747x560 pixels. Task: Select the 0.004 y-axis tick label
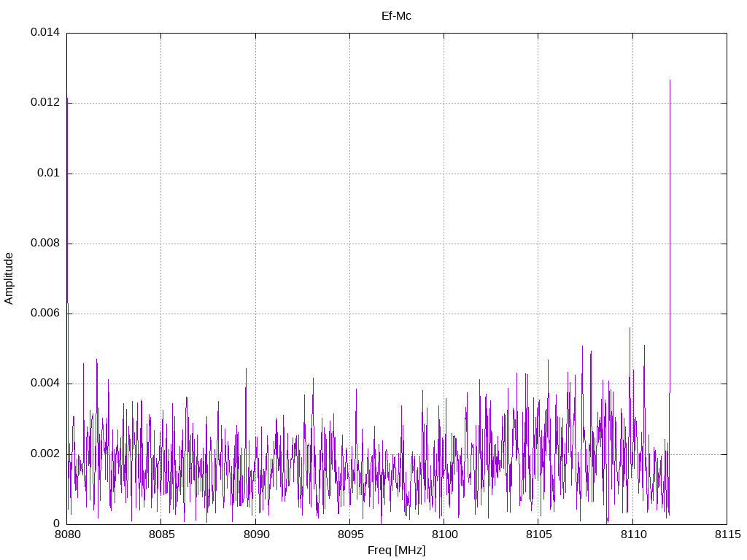pyautogui.click(x=44, y=384)
